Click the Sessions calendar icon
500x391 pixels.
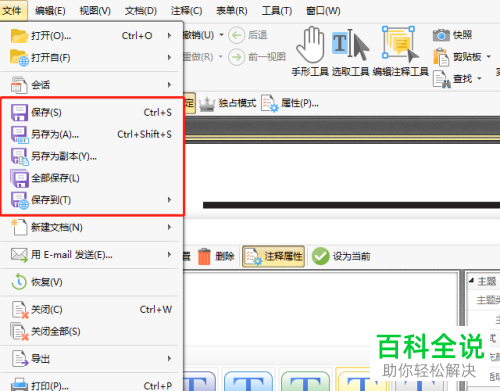click(19, 85)
